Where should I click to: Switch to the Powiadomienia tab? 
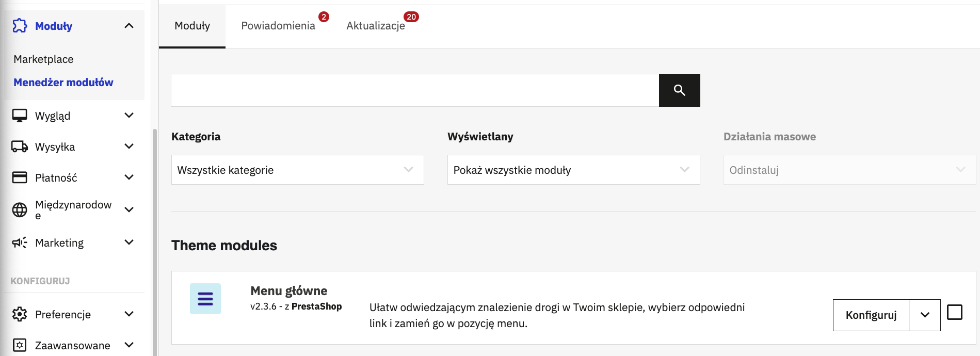pyautogui.click(x=278, y=26)
